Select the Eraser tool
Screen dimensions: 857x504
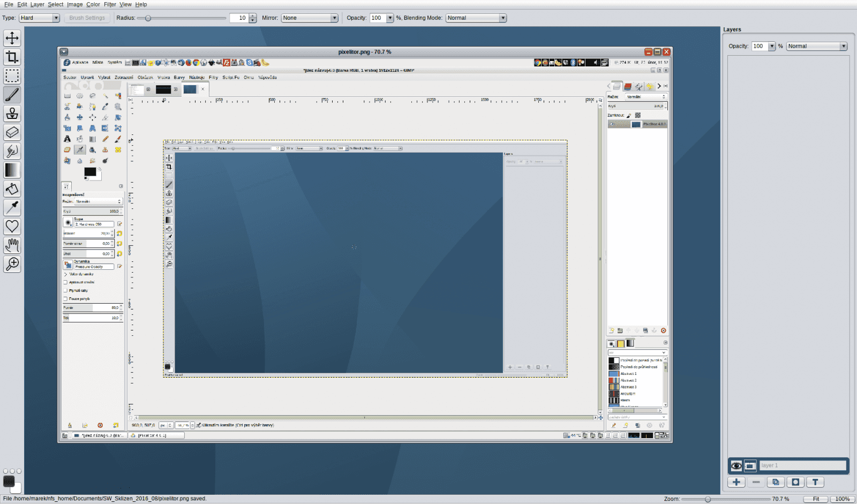point(12,132)
